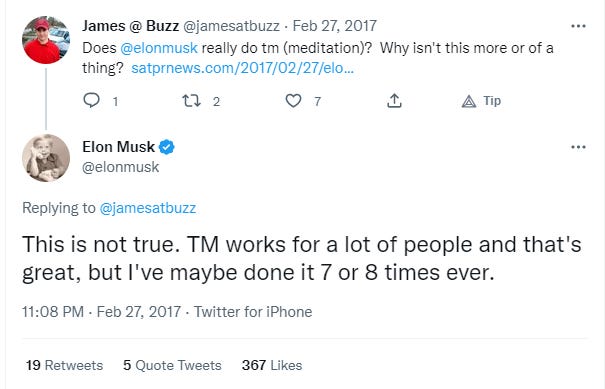The image size is (605, 389).
Task: View the 367 Likes list
Action: click(x=272, y=365)
